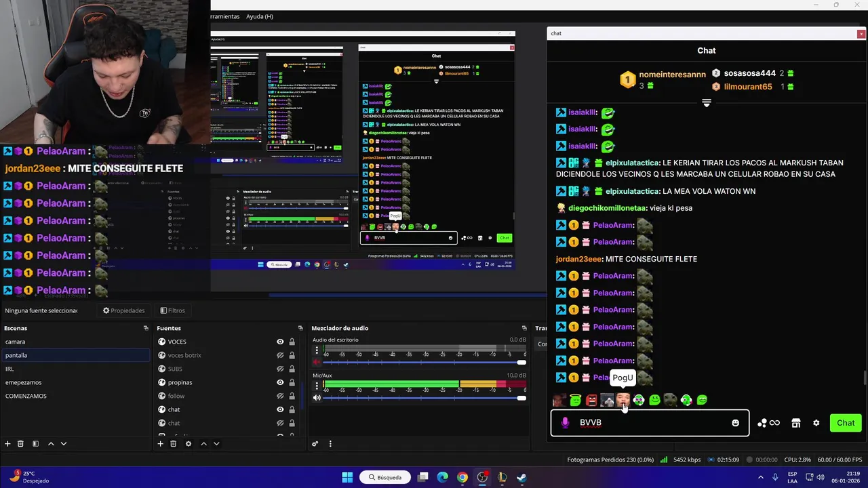
Task: Remove selected source with trash icon
Action: (173, 443)
